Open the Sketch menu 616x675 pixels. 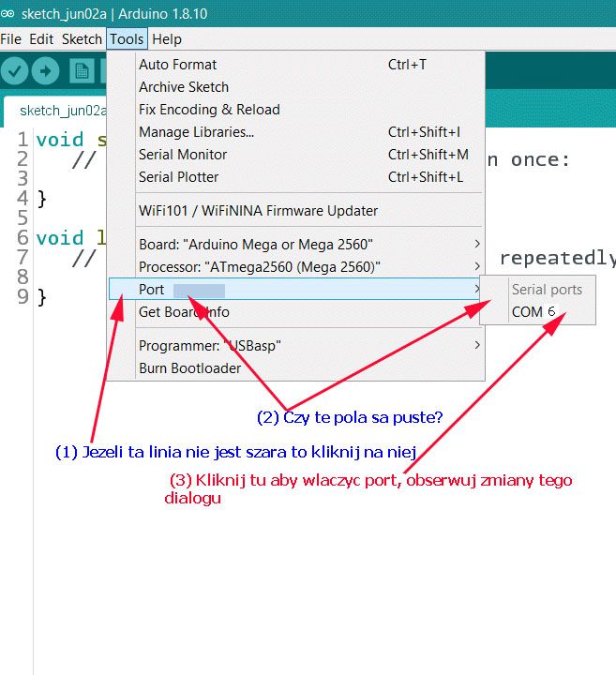[x=82, y=39]
